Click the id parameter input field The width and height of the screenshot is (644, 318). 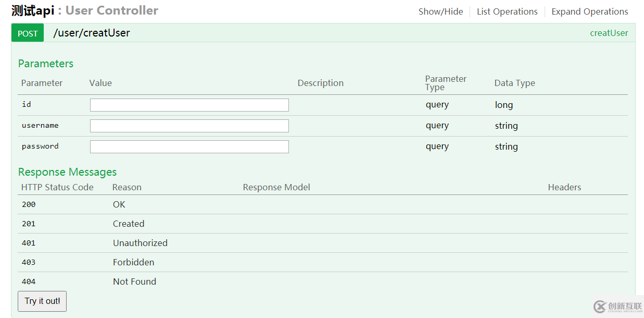(189, 105)
